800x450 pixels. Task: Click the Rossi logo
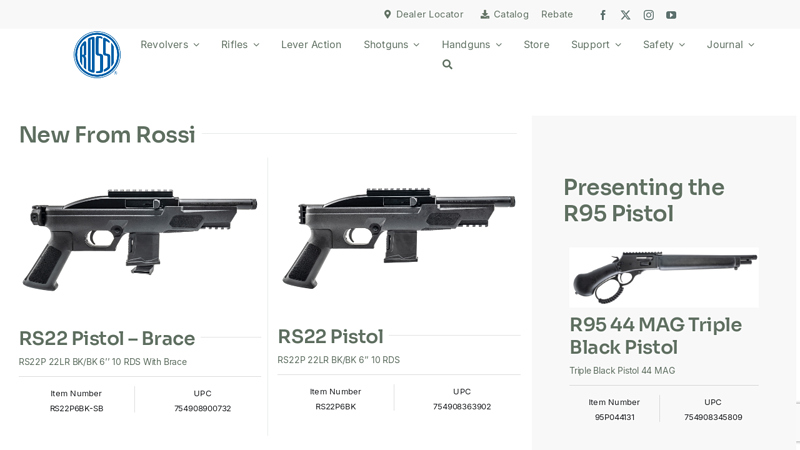[x=97, y=55]
